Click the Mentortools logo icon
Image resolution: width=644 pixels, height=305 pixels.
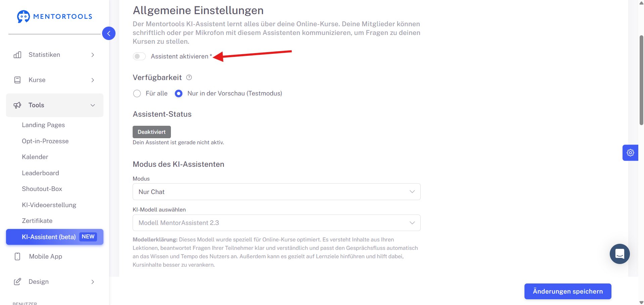pos(24,16)
